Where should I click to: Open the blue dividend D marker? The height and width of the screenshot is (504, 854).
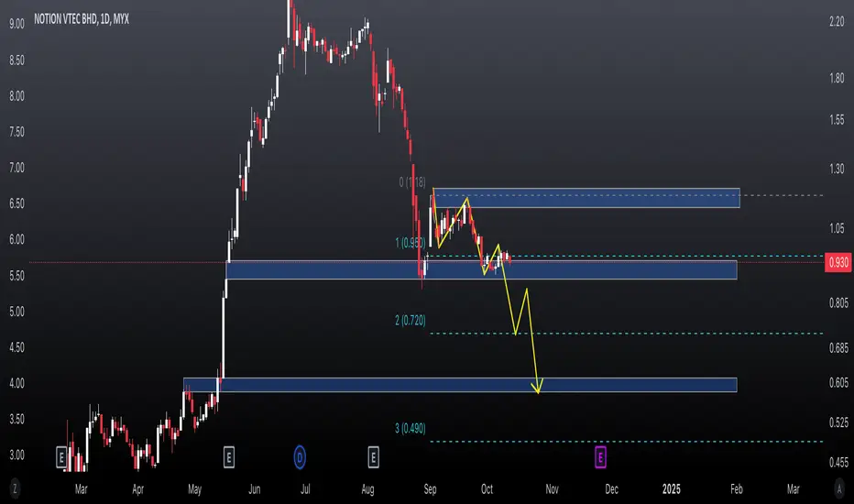(300, 457)
